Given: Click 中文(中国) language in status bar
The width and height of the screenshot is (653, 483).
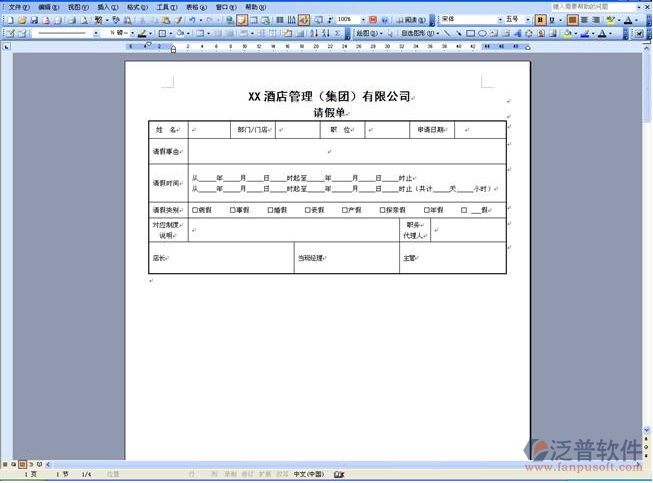Looking at the screenshot, I should (x=309, y=474).
